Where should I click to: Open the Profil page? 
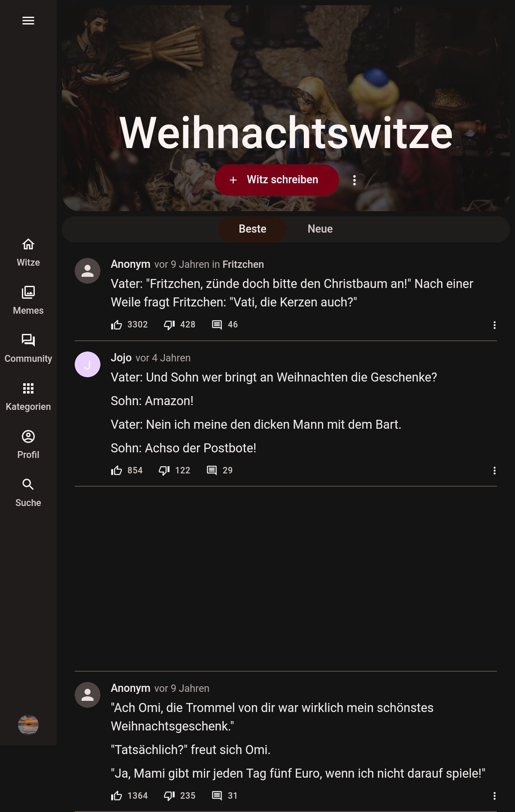(x=28, y=444)
